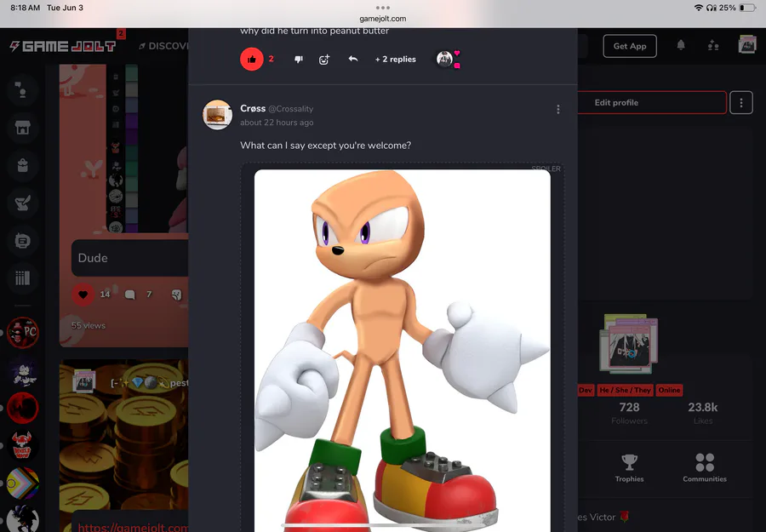Click the Knuckles spoiler image
This screenshot has height=532, width=766.
(403, 351)
